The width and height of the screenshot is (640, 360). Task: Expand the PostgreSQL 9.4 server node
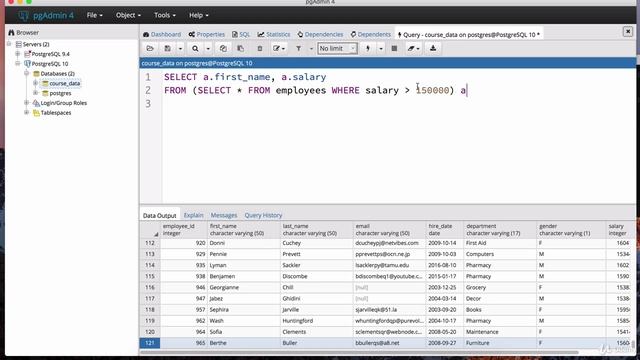click(18, 54)
